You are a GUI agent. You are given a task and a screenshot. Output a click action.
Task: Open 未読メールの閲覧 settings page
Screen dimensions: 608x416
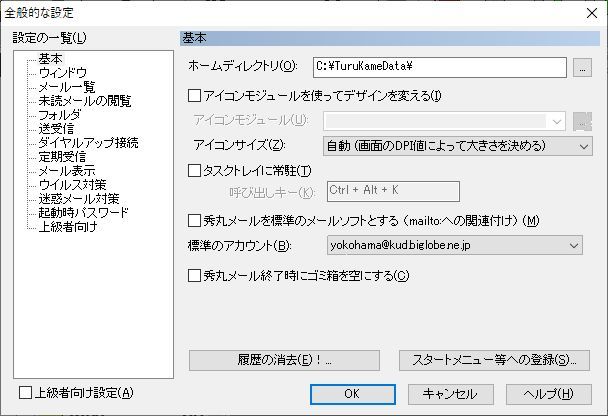[84, 101]
